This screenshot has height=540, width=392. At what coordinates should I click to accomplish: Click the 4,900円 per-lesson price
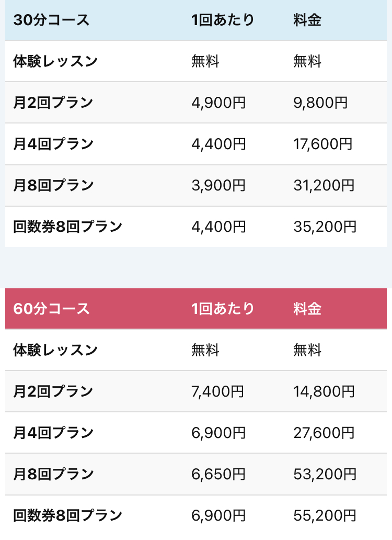(218, 103)
